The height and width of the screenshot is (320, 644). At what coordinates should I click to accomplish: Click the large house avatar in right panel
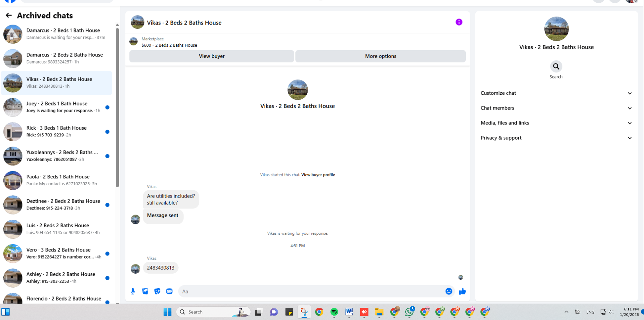pos(556,29)
